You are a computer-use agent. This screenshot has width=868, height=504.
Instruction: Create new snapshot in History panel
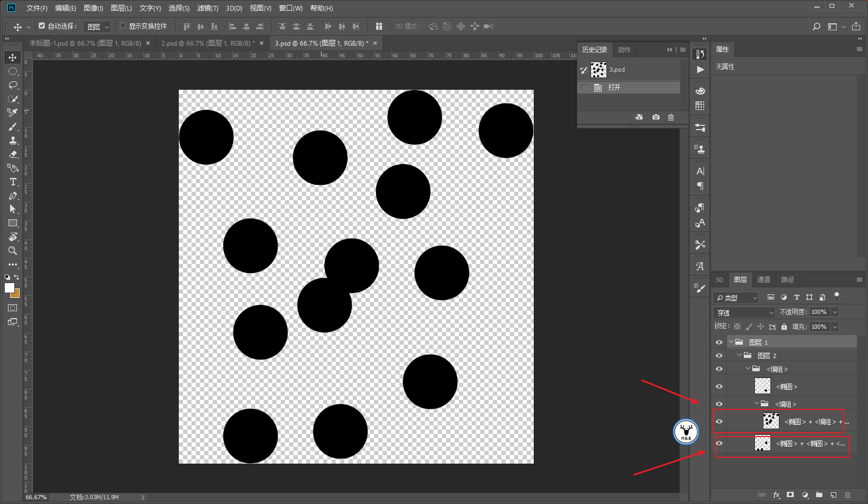656,117
